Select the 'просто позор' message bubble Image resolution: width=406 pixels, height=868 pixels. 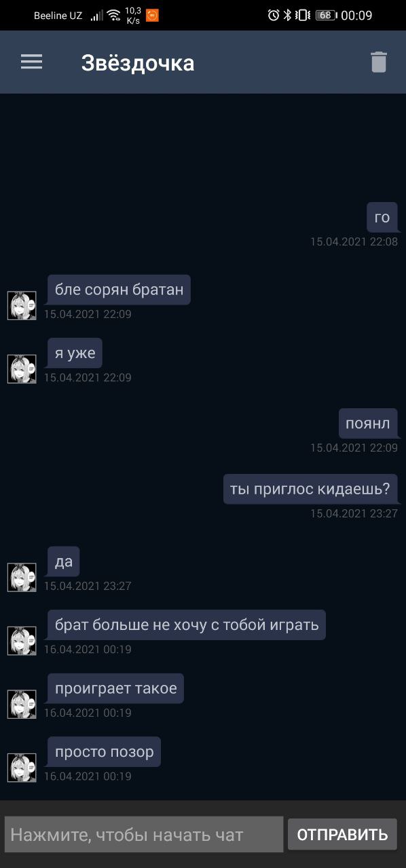click(x=104, y=751)
